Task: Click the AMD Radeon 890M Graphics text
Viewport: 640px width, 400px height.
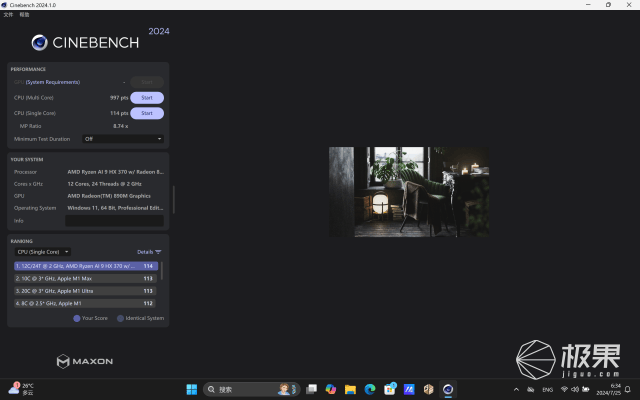Action: [109, 196]
